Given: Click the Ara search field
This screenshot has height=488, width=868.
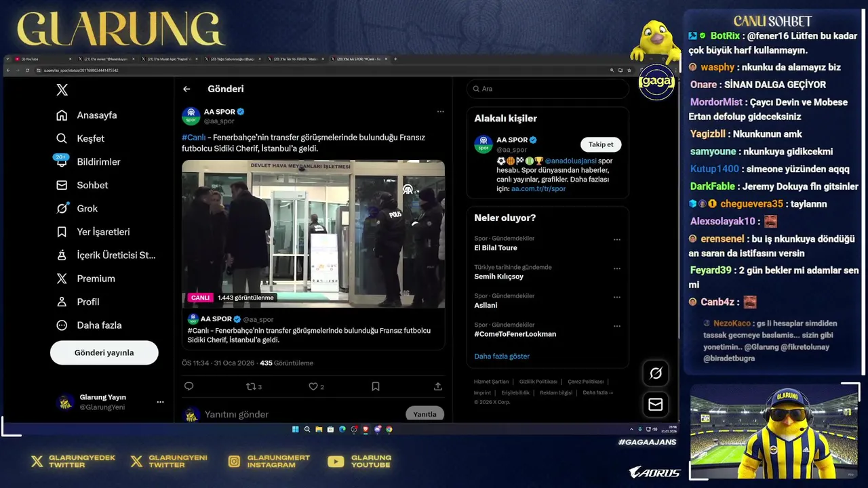Looking at the screenshot, I should [547, 89].
